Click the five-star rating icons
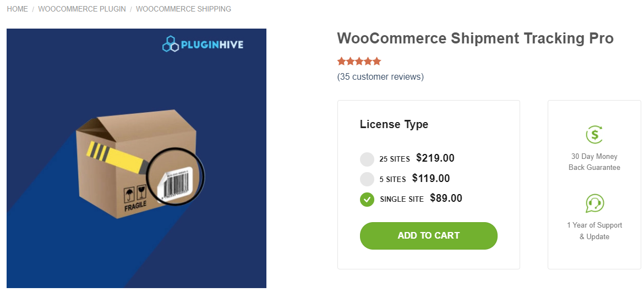This screenshot has width=644, height=298. pos(359,62)
